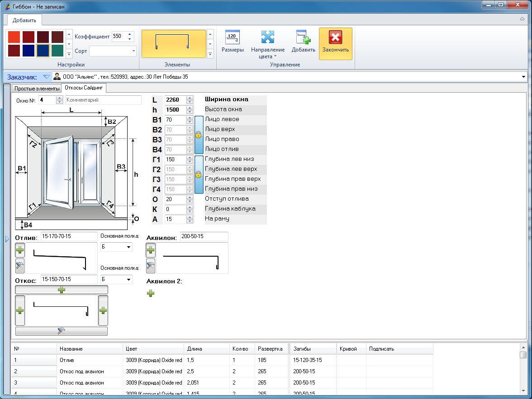Screen dimensions: 532x399
Task: Pick the navy blue swatch left of selected
Action: (28, 51)
